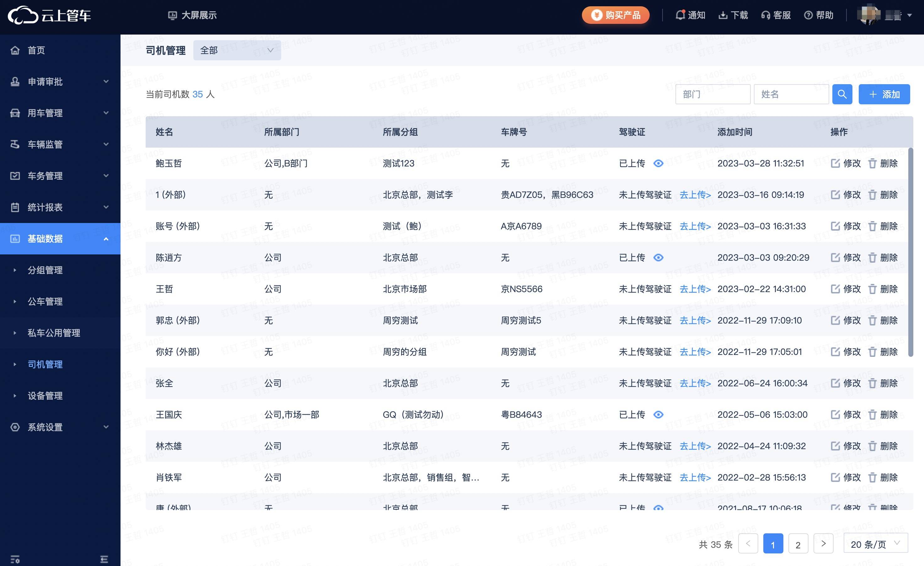Image resolution: width=924 pixels, height=566 pixels.
Task: Click the 删除 trash icon for 肖铁军
Action: tap(872, 478)
